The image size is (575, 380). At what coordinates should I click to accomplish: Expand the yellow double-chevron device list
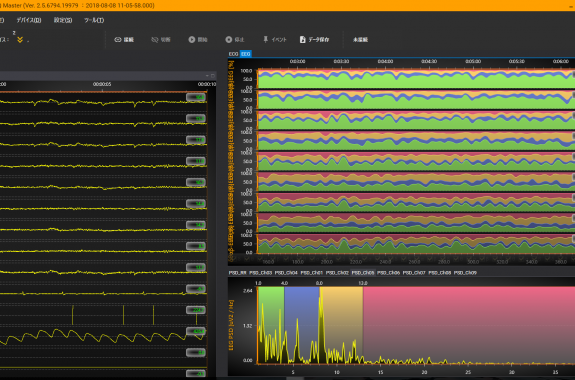(20, 40)
